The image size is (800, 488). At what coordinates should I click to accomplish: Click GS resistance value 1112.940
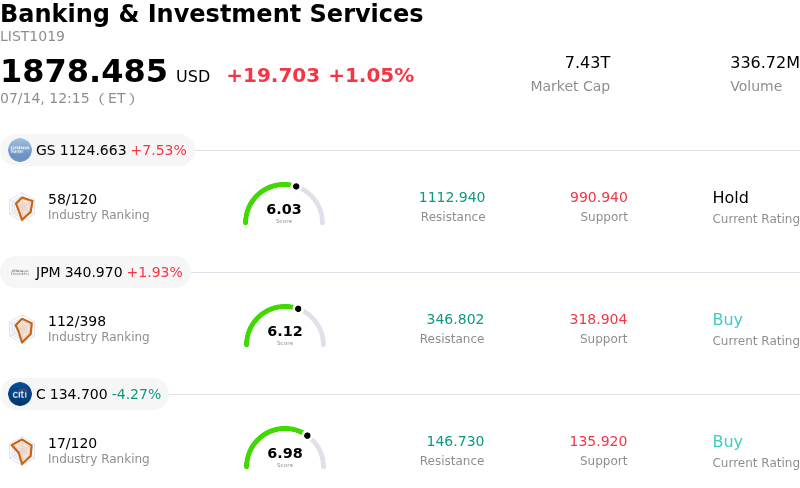click(x=452, y=197)
